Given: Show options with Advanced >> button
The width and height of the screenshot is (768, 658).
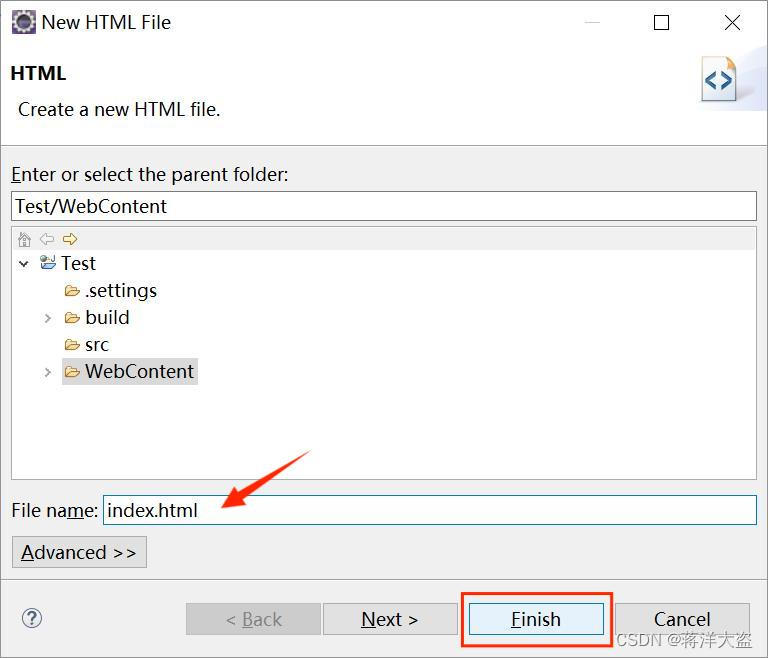Looking at the screenshot, I should 79,552.
